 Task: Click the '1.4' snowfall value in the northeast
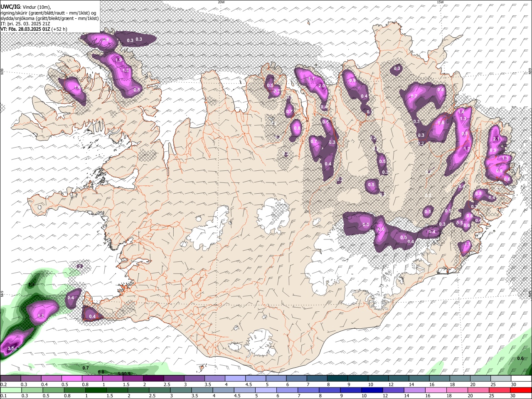pos(461,112)
